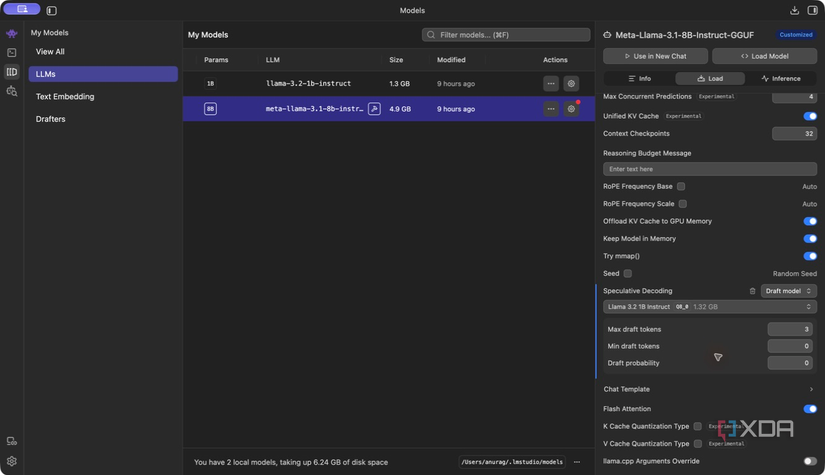The height and width of the screenshot is (475, 825).
Task: Click Reasoning Budget Message text field
Action: [x=710, y=169]
